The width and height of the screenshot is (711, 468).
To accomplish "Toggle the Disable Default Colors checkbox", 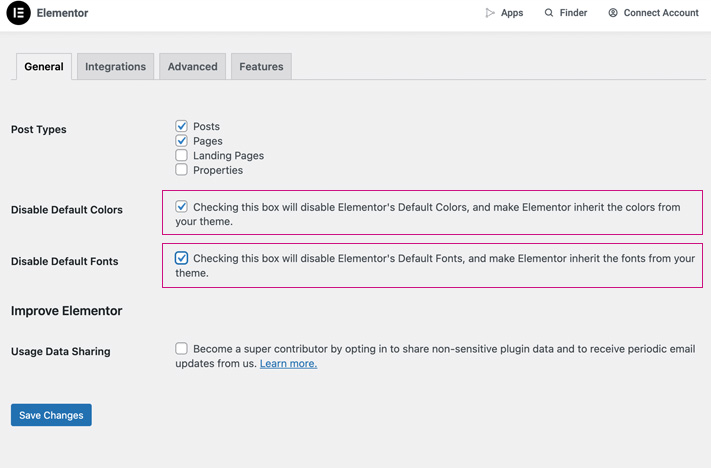I will 181,207.
